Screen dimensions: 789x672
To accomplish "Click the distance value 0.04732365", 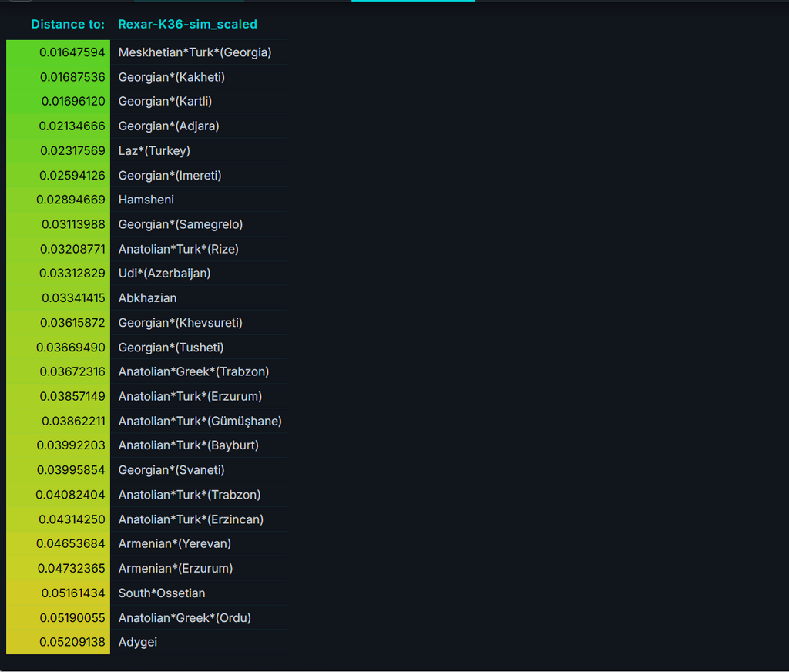I will coord(72,568).
